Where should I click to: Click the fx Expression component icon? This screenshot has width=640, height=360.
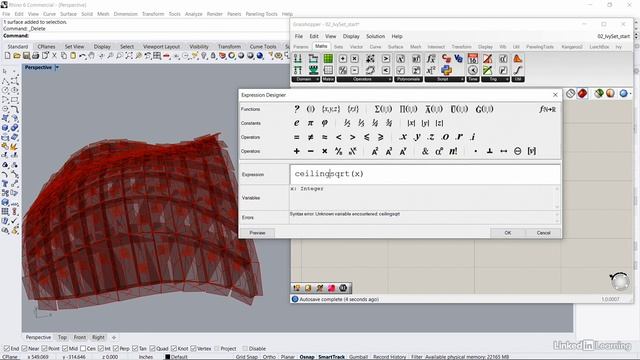(431, 59)
